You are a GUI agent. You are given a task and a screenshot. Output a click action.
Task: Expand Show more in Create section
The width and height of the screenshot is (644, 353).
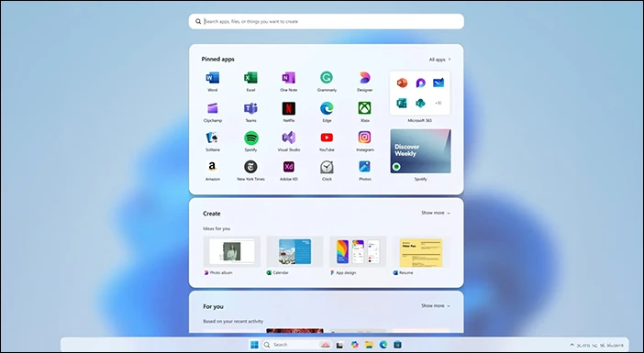coord(436,213)
